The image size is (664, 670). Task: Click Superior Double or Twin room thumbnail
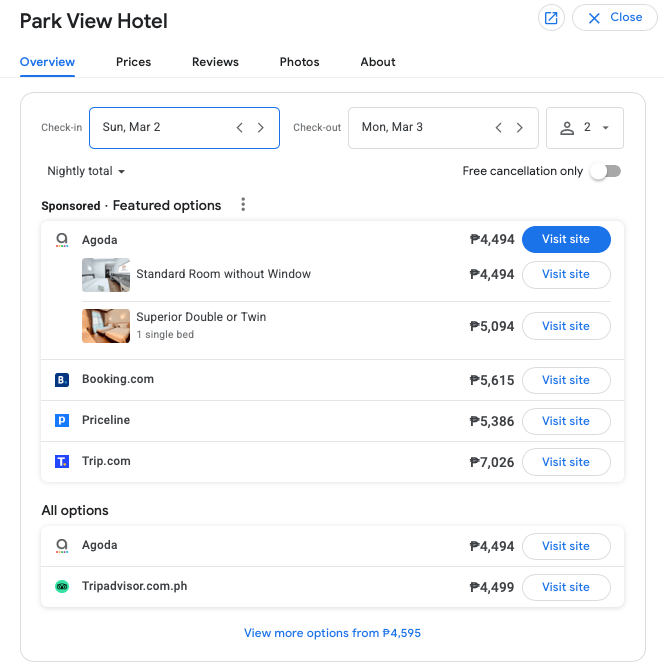[x=106, y=326]
